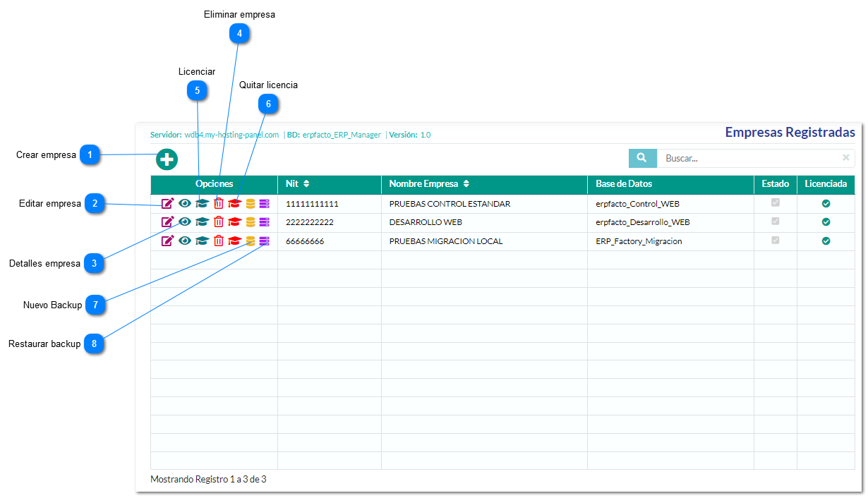Screen dimensions: 868x498
Task: Toggle Estado checkbox for erpfacto_Control_WEB
Action: [776, 203]
